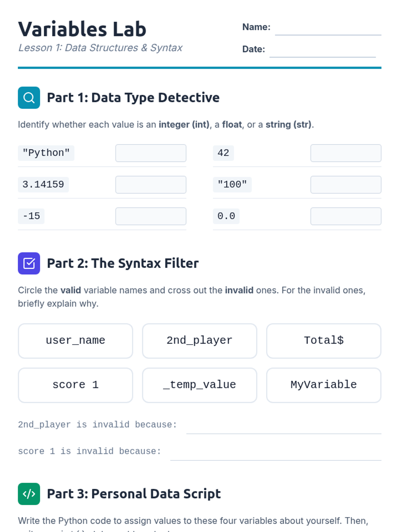The width and height of the screenshot is (399, 532).
Task: Click the score 1 variable card
Action: [75, 385]
